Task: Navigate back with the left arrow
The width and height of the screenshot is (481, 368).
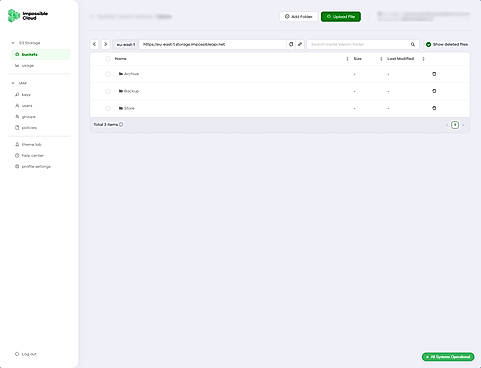Action: pyautogui.click(x=94, y=44)
